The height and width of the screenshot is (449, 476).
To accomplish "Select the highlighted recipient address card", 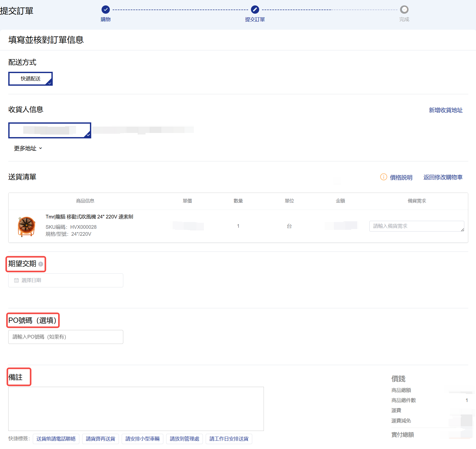I will (50, 130).
